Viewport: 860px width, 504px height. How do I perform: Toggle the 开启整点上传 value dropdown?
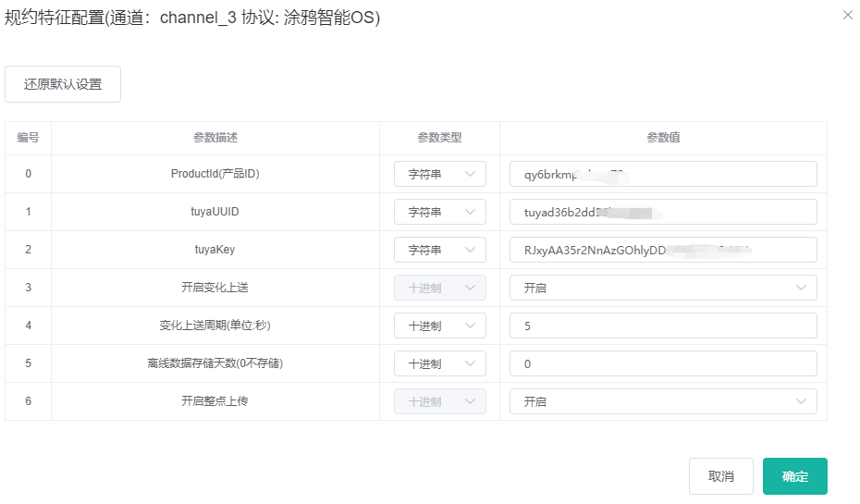tap(662, 401)
